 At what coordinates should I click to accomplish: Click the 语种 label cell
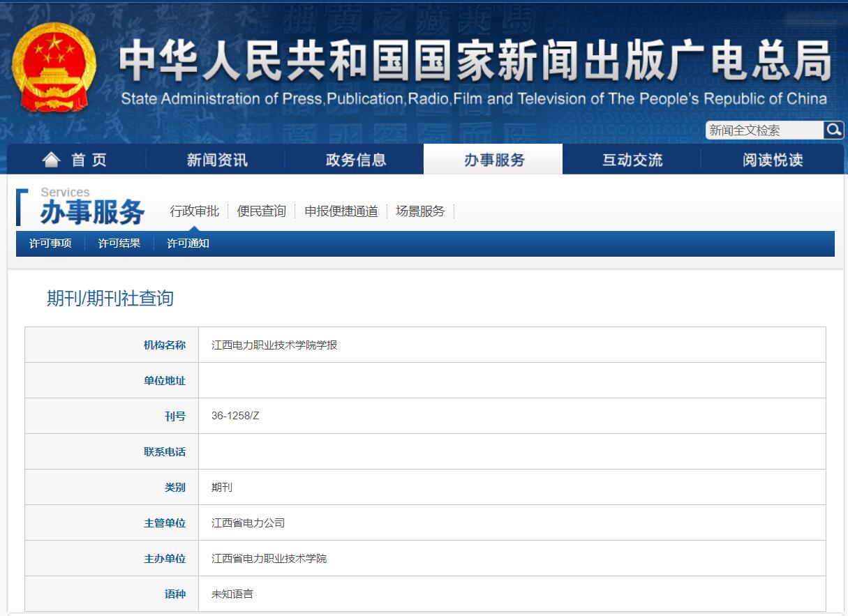[112, 594]
